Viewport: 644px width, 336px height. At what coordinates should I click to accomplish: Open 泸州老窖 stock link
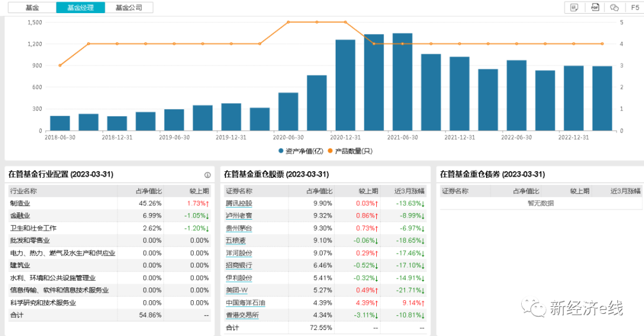click(239, 215)
